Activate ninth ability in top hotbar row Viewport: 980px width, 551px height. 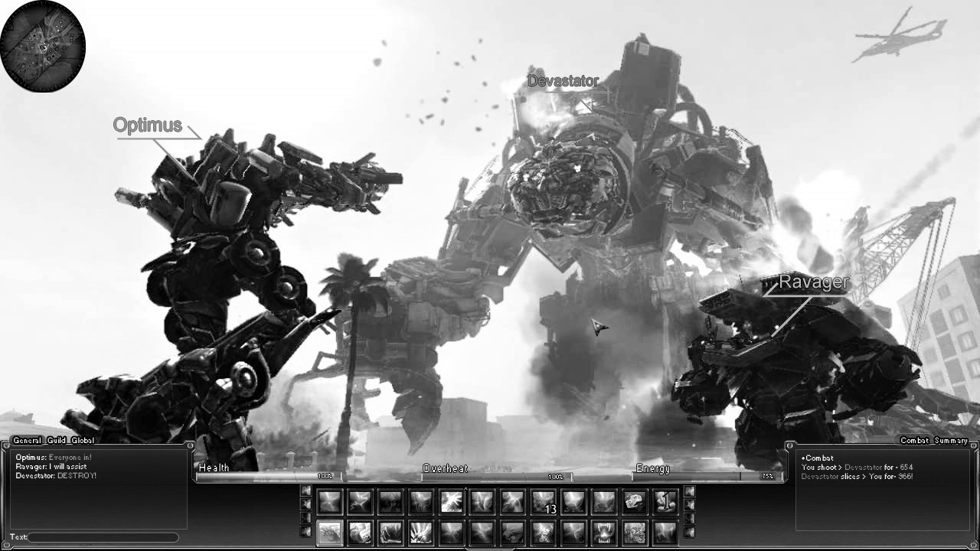[x=575, y=502]
